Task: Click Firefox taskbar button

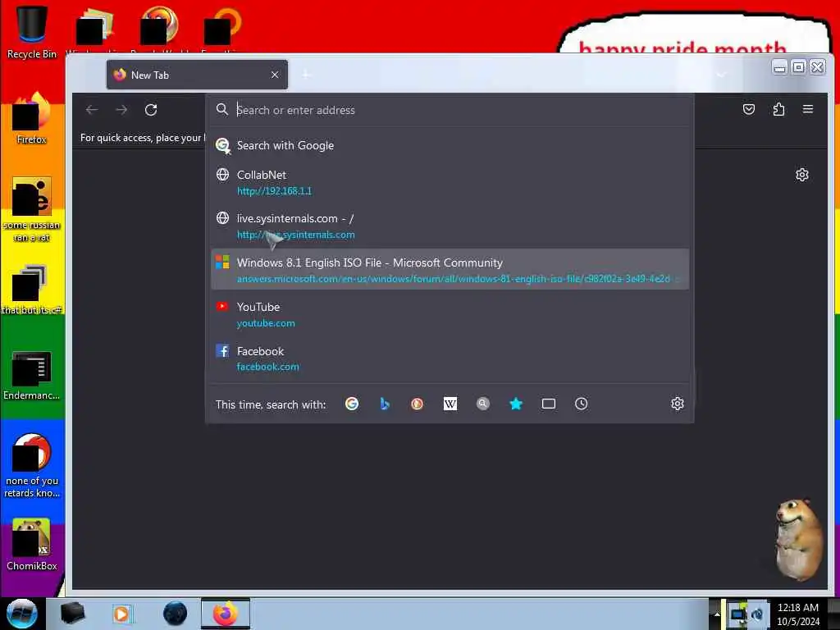Action: click(226, 614)
